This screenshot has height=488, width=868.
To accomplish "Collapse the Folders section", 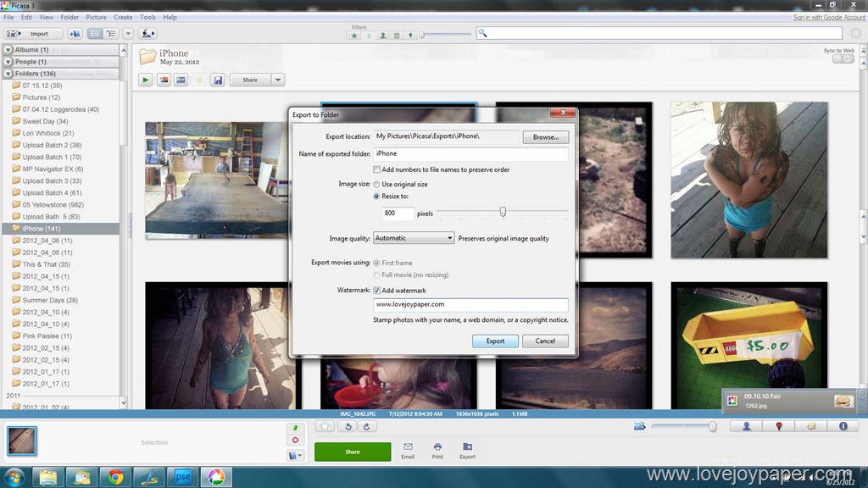I will coord(8,74).
